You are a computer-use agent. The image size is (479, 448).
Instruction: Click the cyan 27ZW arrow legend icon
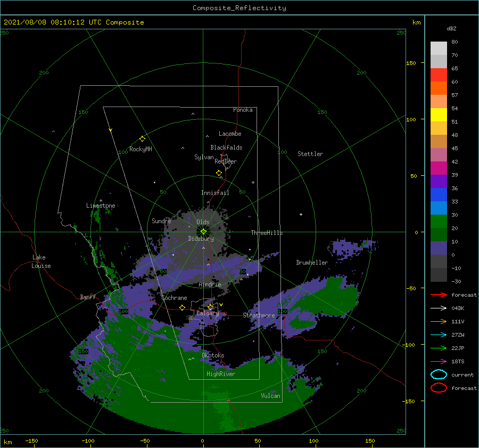click(x=439, y=335)
